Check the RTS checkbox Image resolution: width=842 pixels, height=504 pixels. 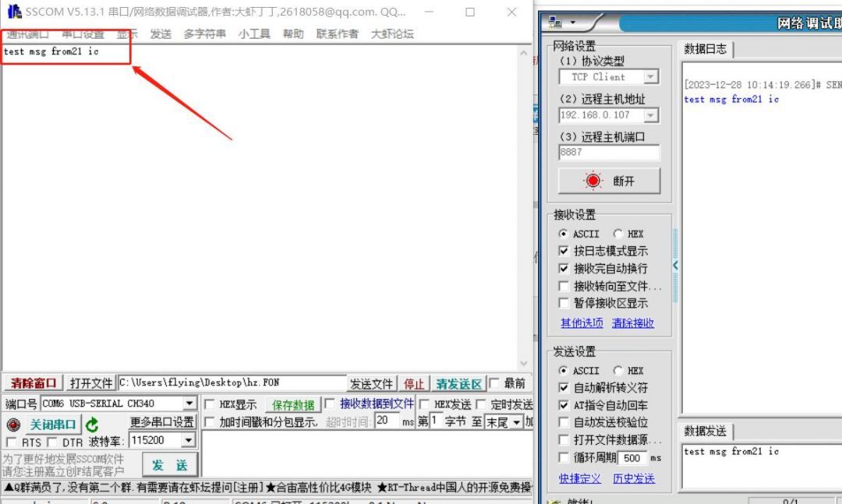pos(12,442)
